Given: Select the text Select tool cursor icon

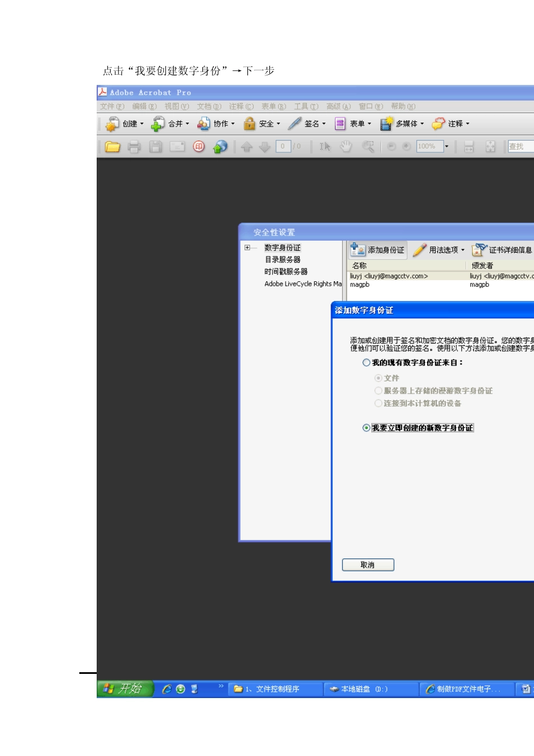Looking at the screenshot, I should coord(325,147).
